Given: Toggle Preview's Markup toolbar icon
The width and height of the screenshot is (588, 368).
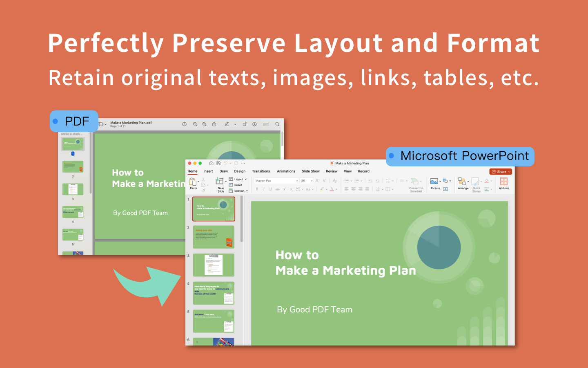Looking at the screenshot, I should pos(254,124).
